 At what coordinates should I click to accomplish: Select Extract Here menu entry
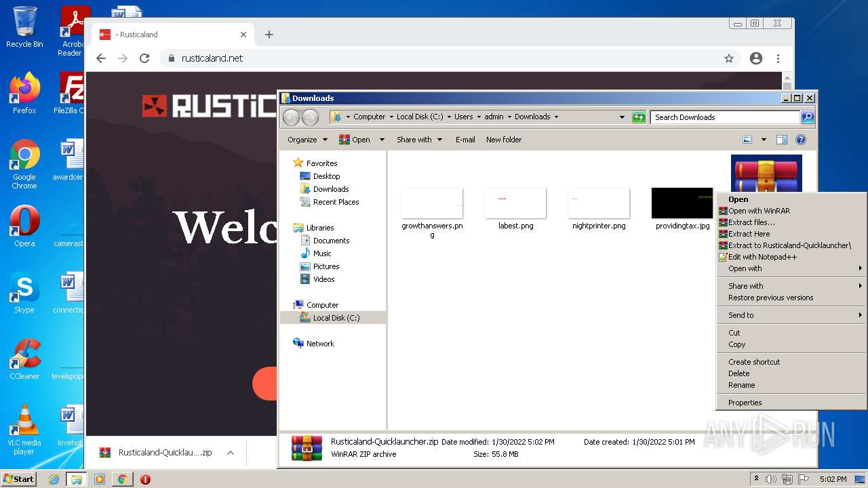(791, 234)
